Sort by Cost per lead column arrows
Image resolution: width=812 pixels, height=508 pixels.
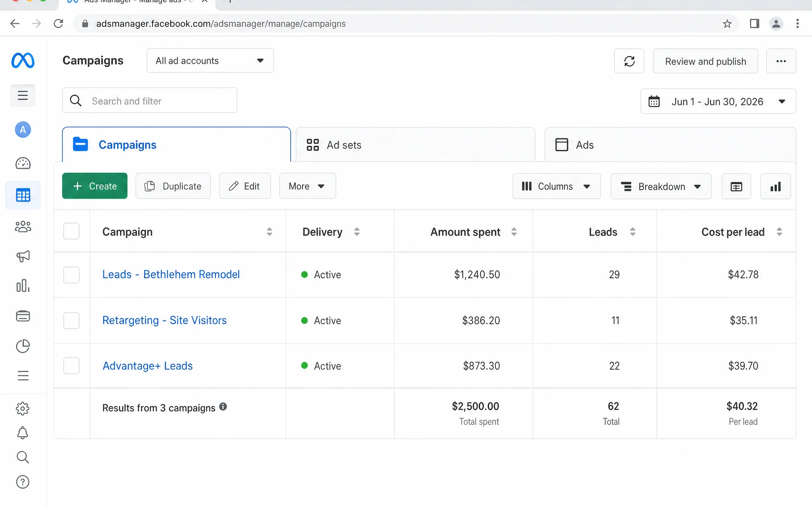(x=779, y=232)
